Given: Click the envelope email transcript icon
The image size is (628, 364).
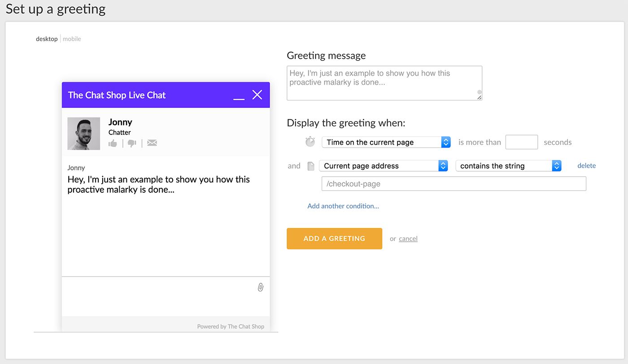Looking at the screenshot, I should click(152, 143).
